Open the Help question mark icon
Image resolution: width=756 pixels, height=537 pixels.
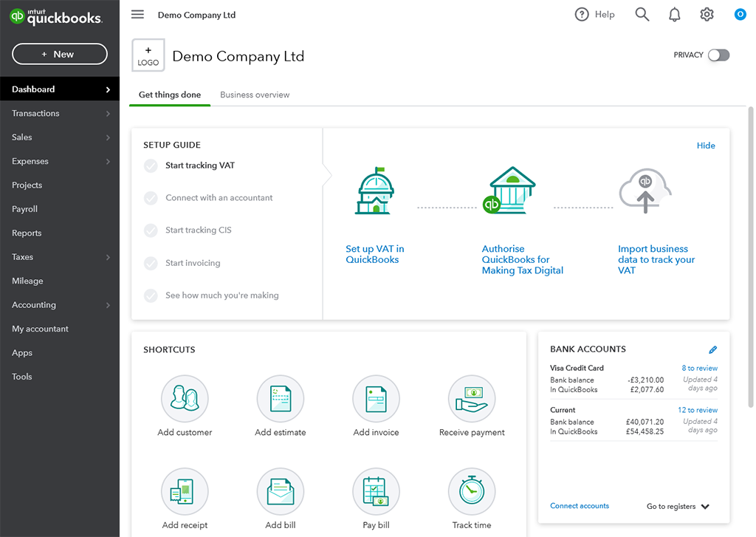582,15
